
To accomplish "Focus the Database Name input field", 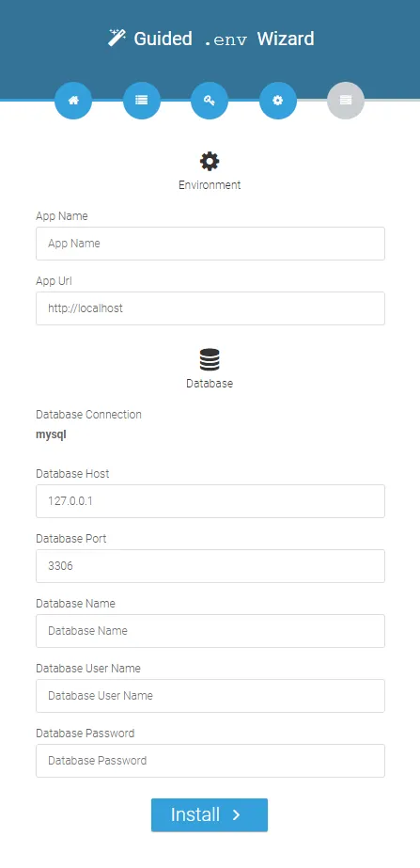I will (210, 630).
